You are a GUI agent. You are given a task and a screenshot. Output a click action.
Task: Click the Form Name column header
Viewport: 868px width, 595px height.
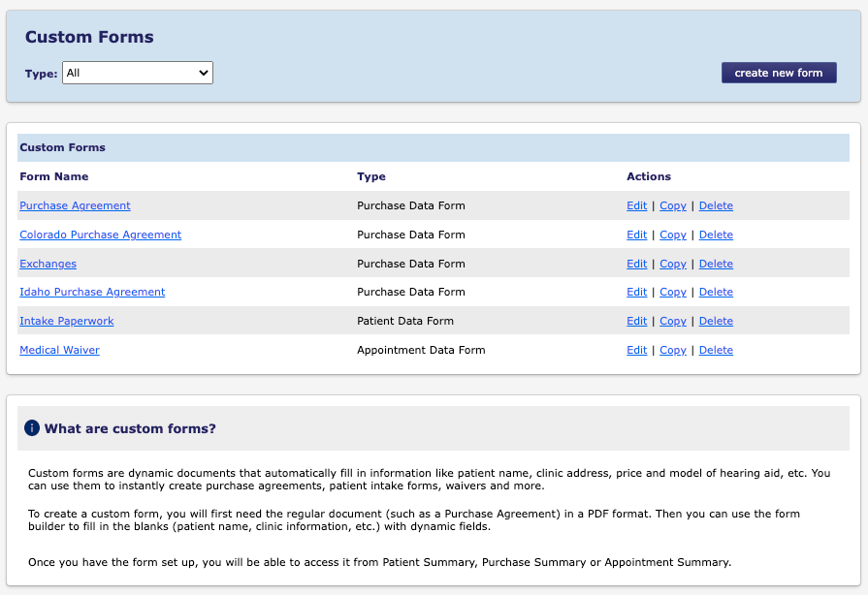pos(53,176)
